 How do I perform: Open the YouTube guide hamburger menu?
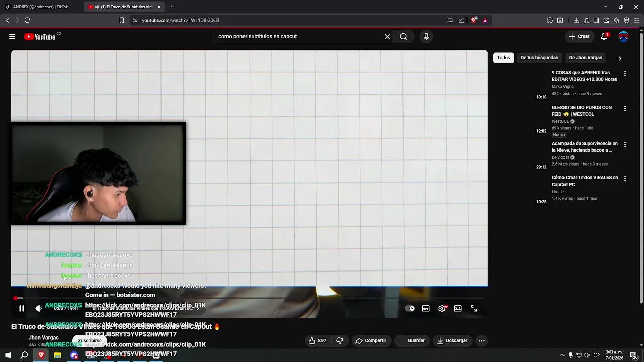point(12,37)
